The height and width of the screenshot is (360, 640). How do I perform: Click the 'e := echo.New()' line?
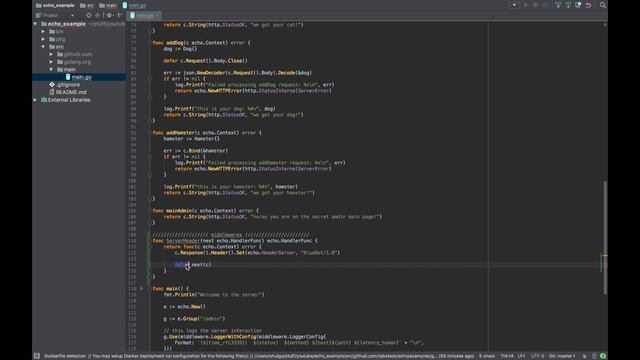pyautogui.click(x=184, y=307)
